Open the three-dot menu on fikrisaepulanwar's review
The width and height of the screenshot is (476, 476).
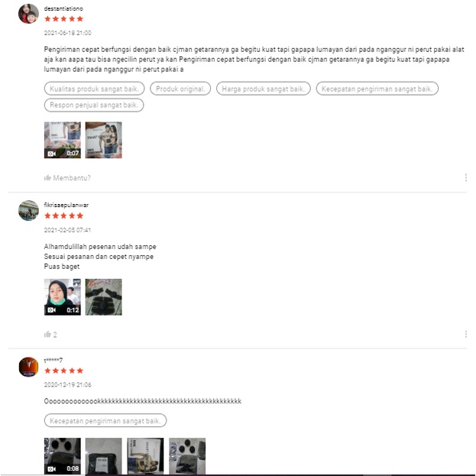tap(465, 334)
